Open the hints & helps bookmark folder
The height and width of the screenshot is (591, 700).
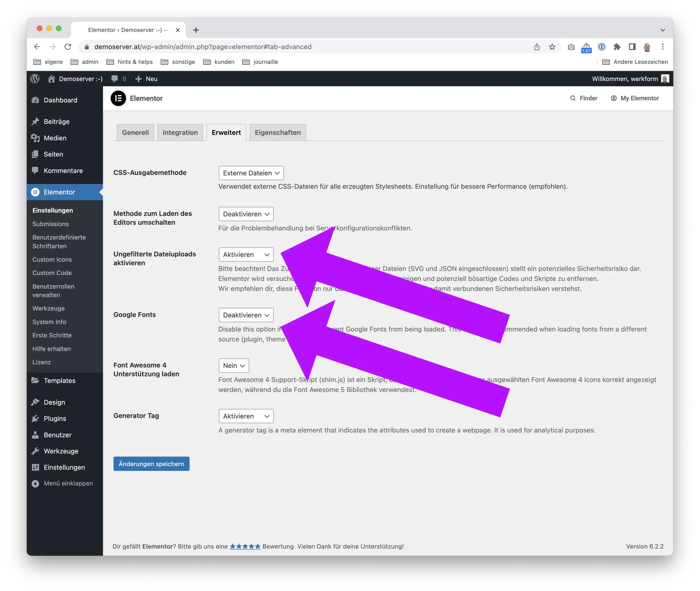(129, 62)
